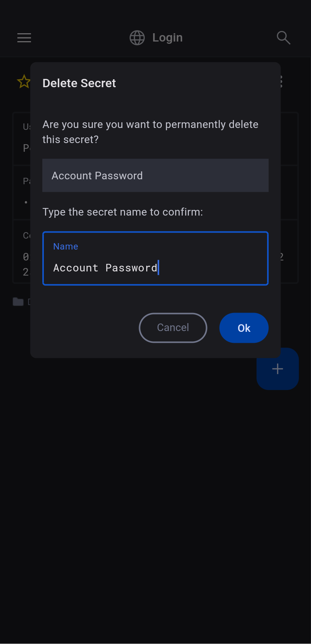Toggle the favorite star icon
The image size is (311, 644).
pyautogui.click(x=23, y=82)
